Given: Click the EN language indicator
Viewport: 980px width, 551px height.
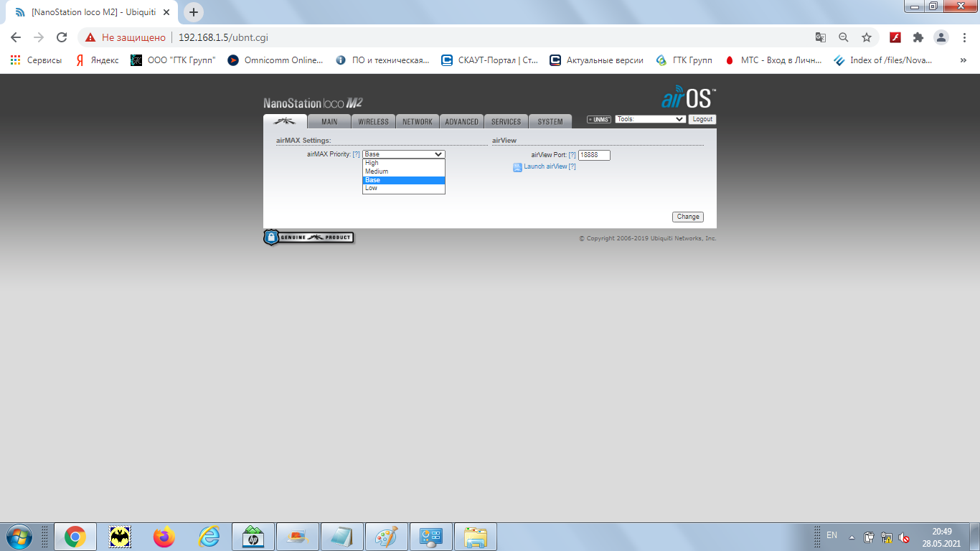Looking at the screenshot, I should [832, 535].
